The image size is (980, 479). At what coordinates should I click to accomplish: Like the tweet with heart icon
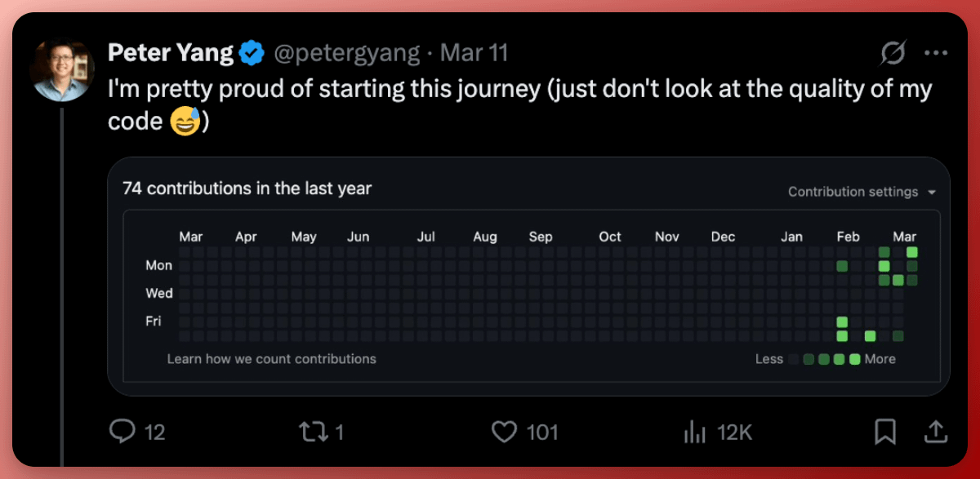[x=505, y=431]
